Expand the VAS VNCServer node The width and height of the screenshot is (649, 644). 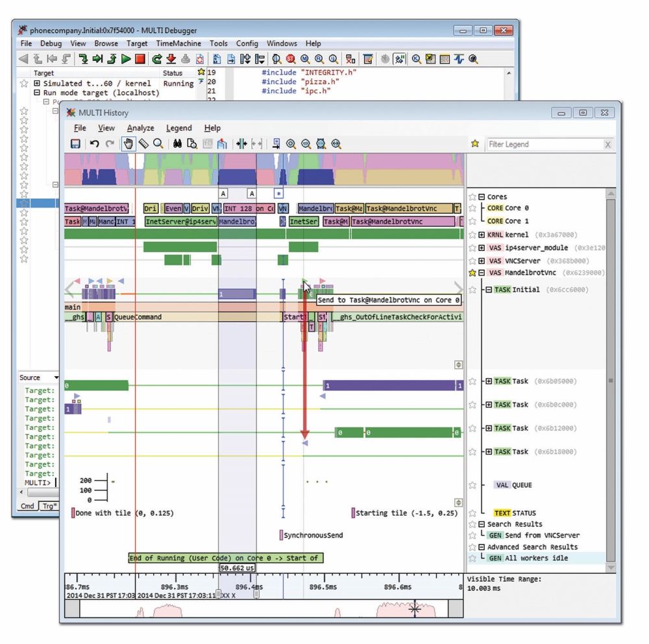click(482, 260)
